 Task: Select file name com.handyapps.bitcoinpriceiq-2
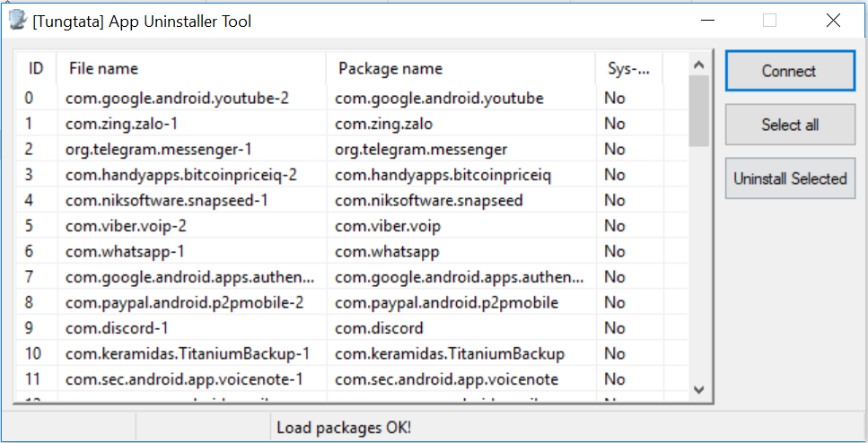(181, 175)
